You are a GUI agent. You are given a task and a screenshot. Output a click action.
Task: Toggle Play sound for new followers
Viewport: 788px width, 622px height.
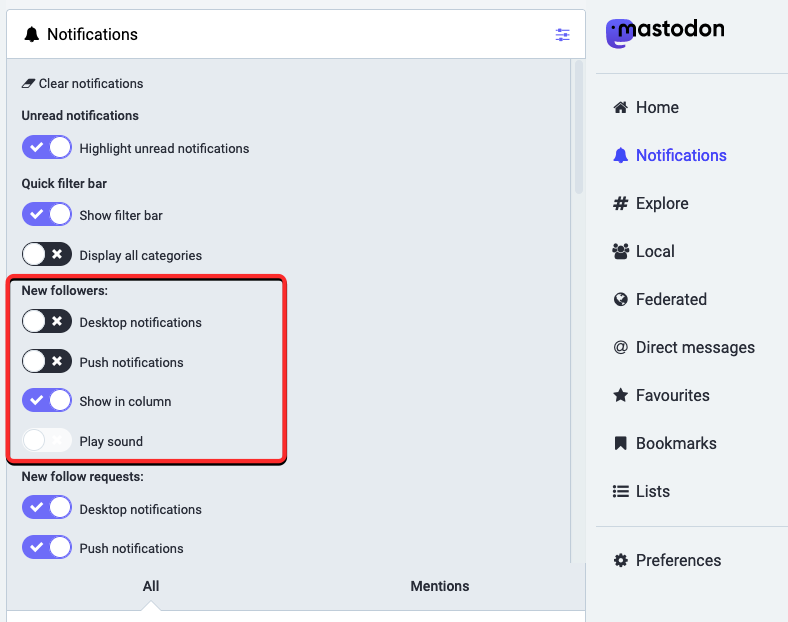point(47,441)
